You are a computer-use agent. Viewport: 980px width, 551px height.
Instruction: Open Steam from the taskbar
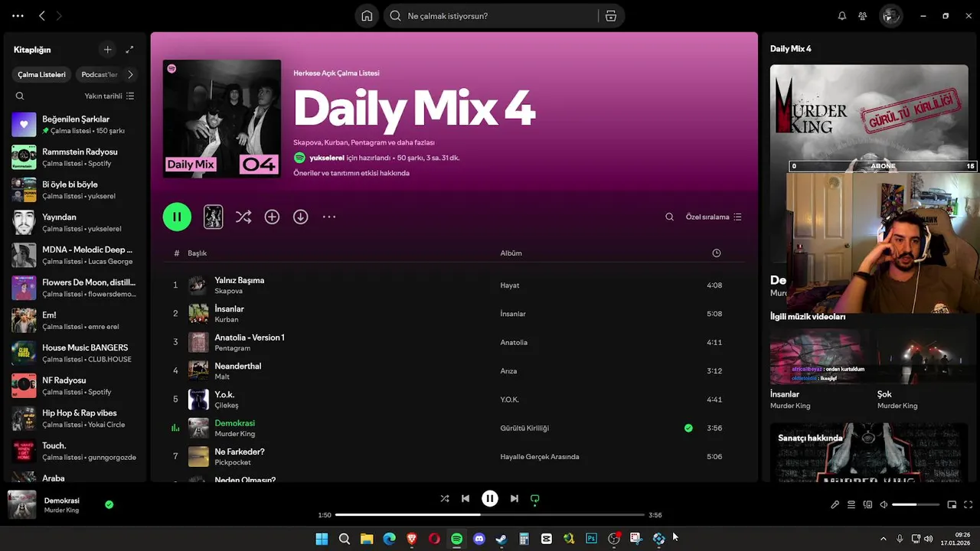coord(501,539)
